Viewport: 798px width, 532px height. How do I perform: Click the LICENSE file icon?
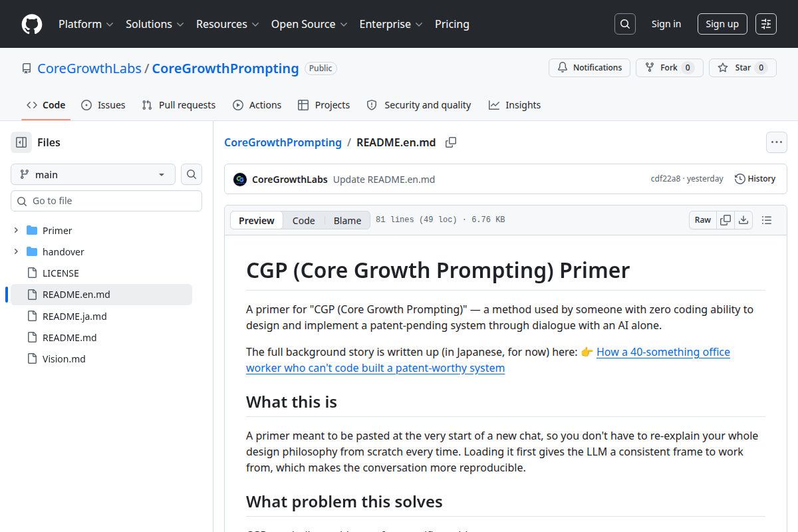pyautogui.click(x=32, y=273)
